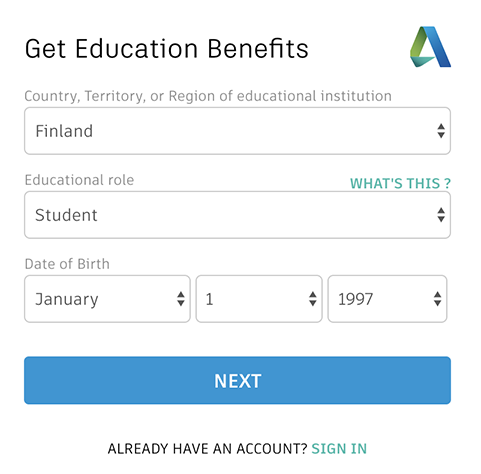
Task: Open the birth day dropdown showing 1
Action: (259, 299)
